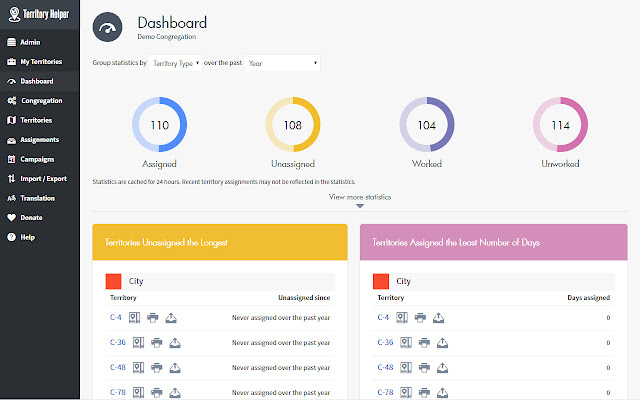The image size is (640, 400).
Task: Open territory C-36 link in Unassigned Longest list
Action: pos(118,342)
